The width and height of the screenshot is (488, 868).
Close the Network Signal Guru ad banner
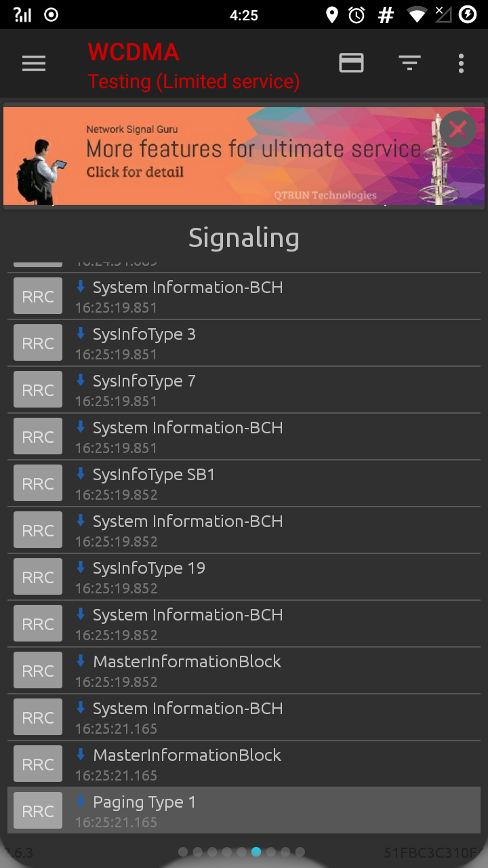pyautogui.click(x=457, y=129)
